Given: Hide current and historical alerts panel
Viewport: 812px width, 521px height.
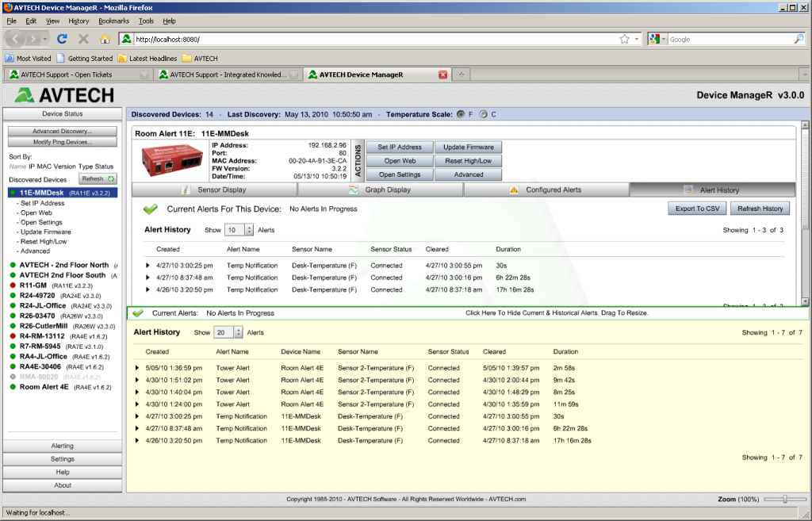Looking at the screenshot, I should pyautogui.click(x=559, y=312).
